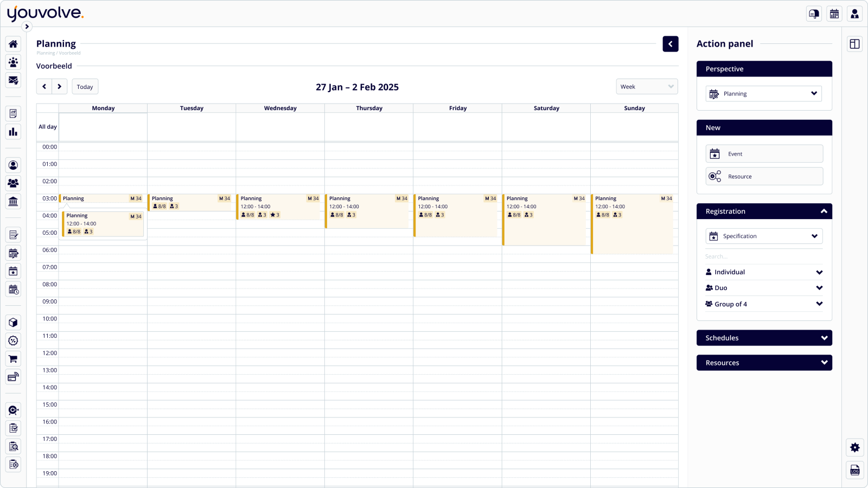Select the Sunday column header
868x488 pixels.
tap(634, 108)
